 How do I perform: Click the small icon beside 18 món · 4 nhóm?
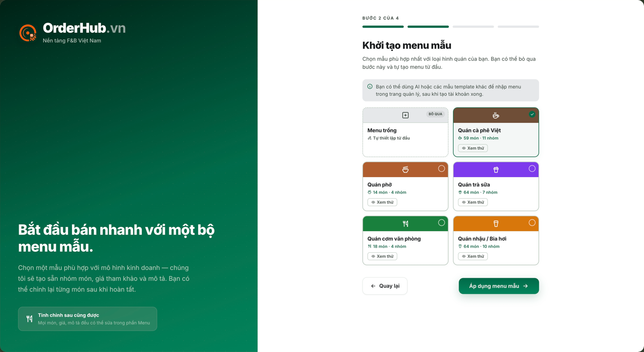pos(369,246)
